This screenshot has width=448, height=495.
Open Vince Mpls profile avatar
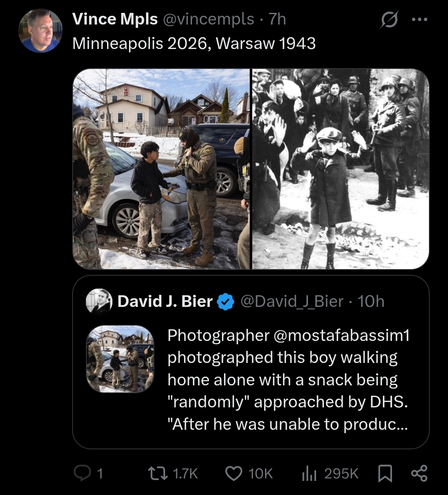click(40, 31)
